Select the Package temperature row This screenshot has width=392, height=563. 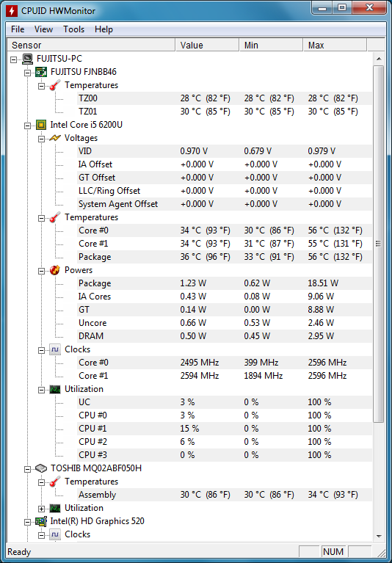[225, 257]
